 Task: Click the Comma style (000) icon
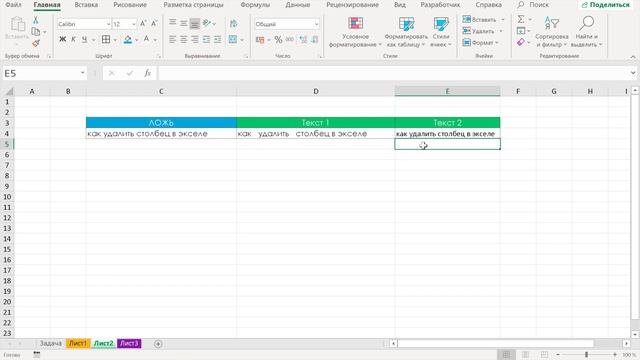[x=290, y=40]
